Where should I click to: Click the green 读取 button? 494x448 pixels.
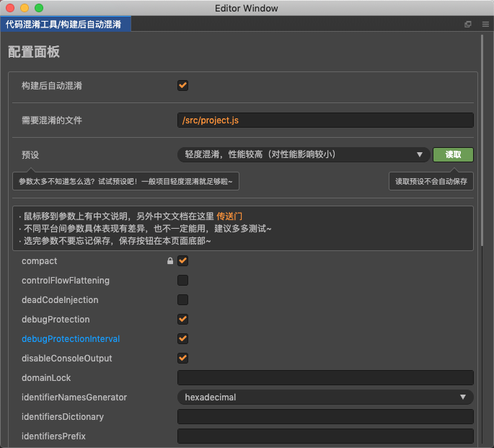coord(453,154)
